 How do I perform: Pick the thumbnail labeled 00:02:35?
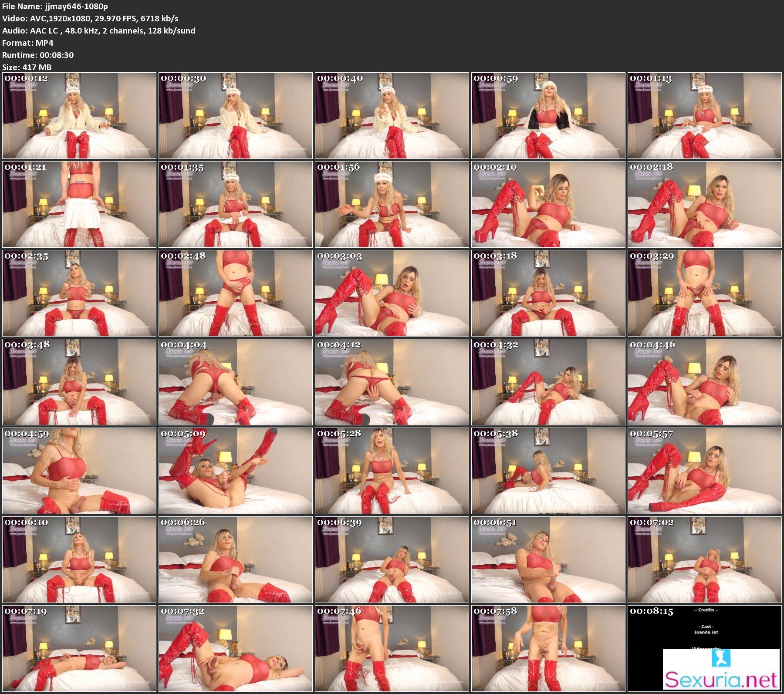79,293
